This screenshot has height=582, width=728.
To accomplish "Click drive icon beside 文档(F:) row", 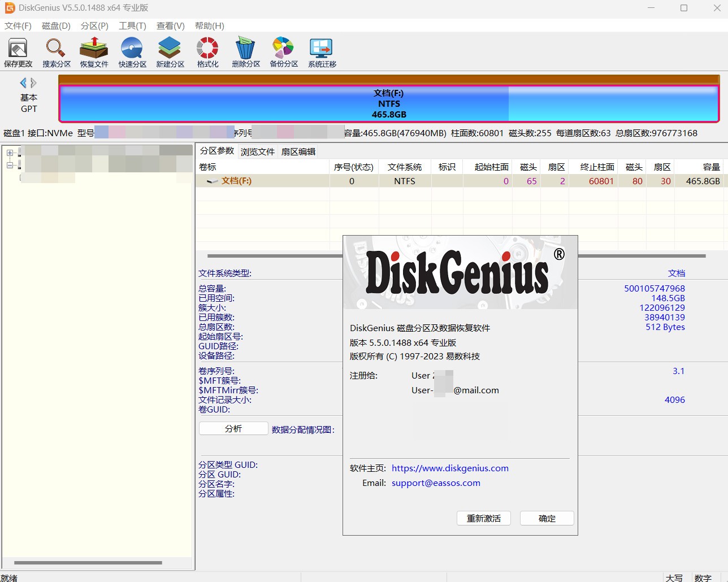I will pyautogui.click(x=213, y=181).
